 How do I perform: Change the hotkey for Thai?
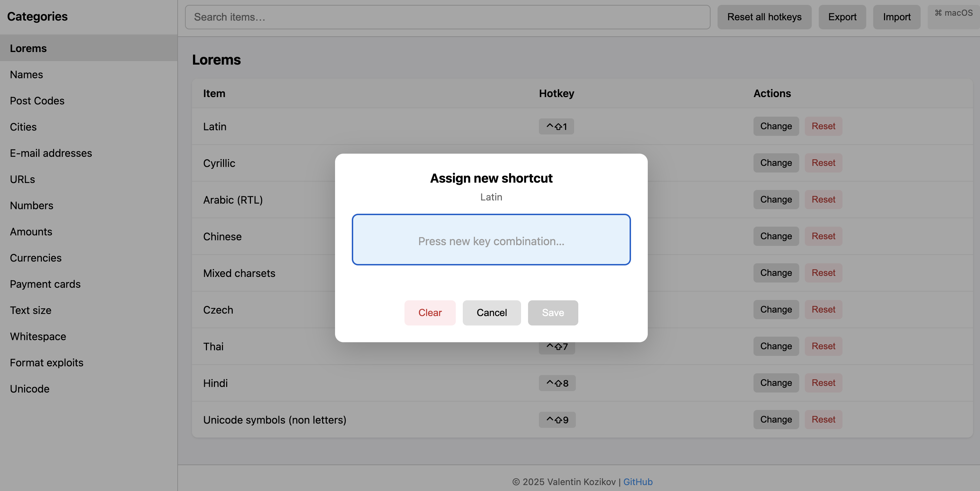click(776, 346)
